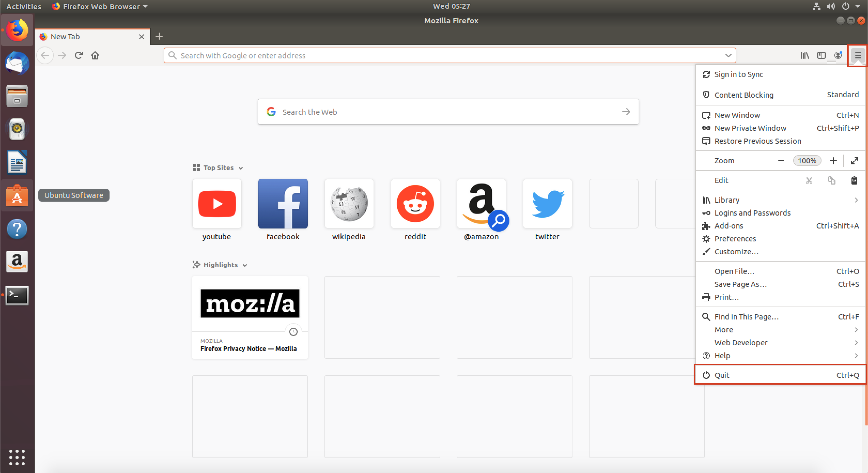868x473 pixels.
Task: Open the youtube top site tile
Action: pos(217,204)
